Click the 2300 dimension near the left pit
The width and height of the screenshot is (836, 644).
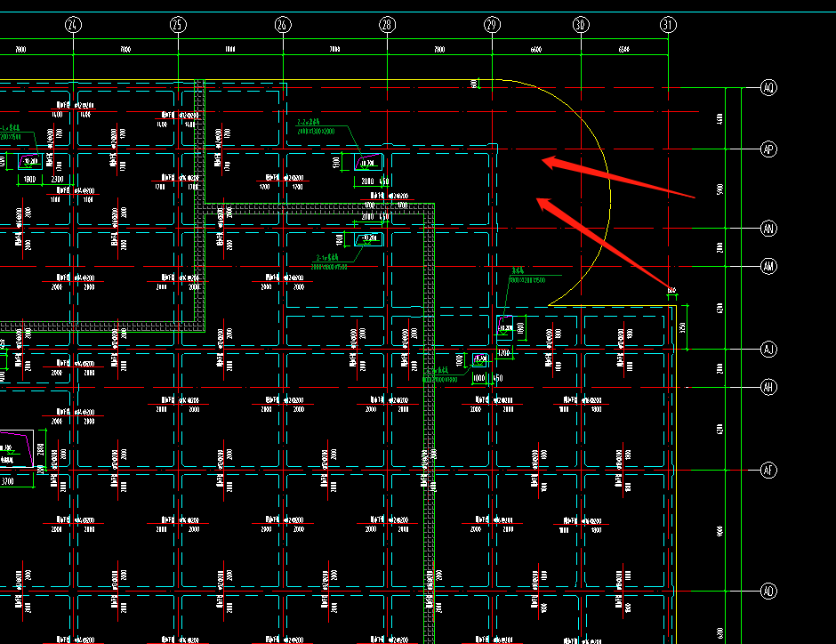57,180
